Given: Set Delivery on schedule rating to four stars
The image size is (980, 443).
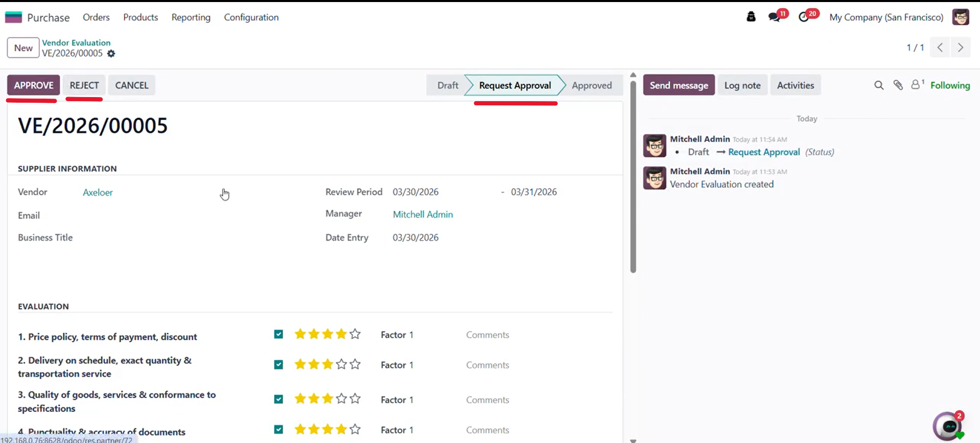Looking at the screenshot, I should pyautogui.click(x=341, y=364).
